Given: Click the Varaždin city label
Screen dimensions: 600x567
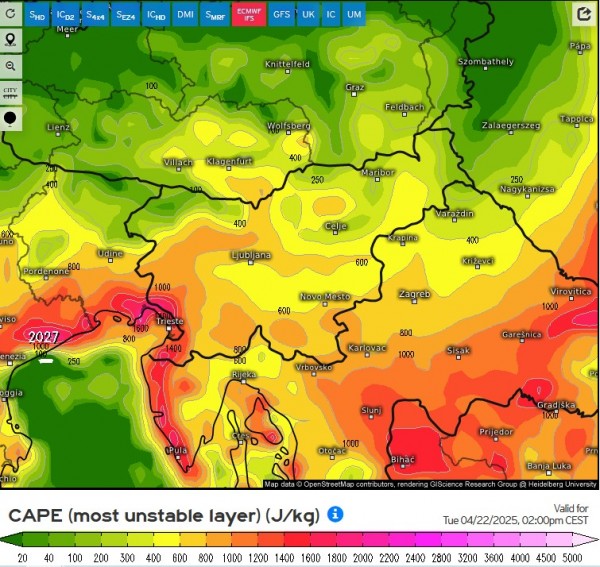Looking at the screenshot, I should coord(455,213).
